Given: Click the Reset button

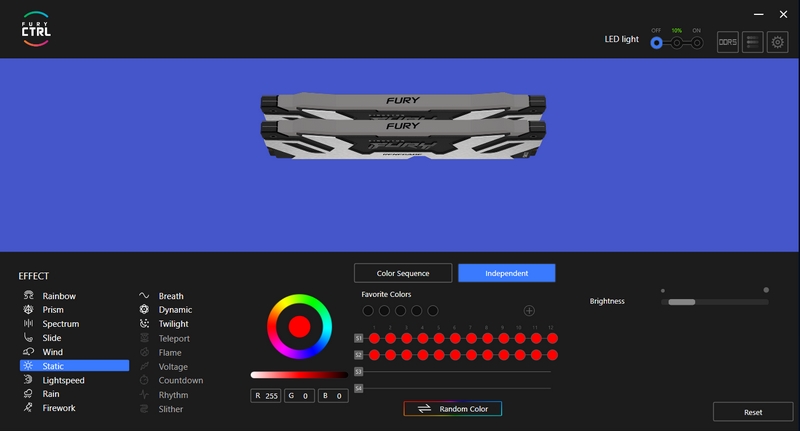Looking at the screenshot, I should (x=753, y=412).
